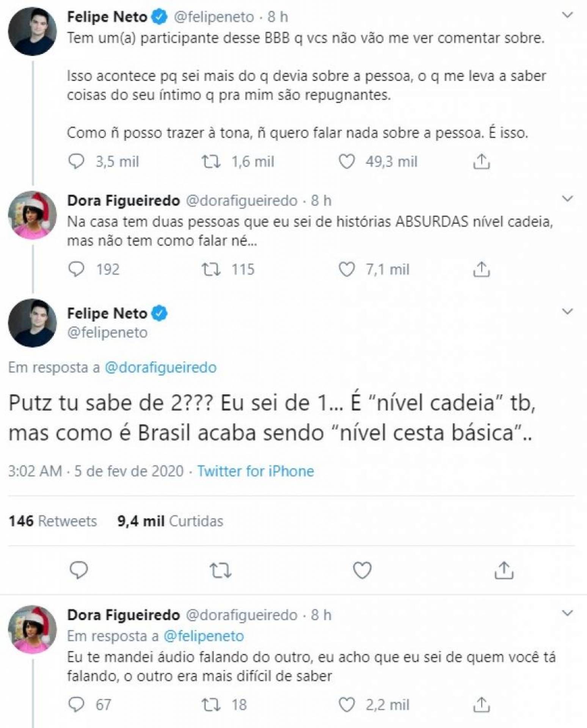Open Dora Figueiredo's avatar in last reply
587x728 pixels.
pyautogui.click(x=33, y=630)
